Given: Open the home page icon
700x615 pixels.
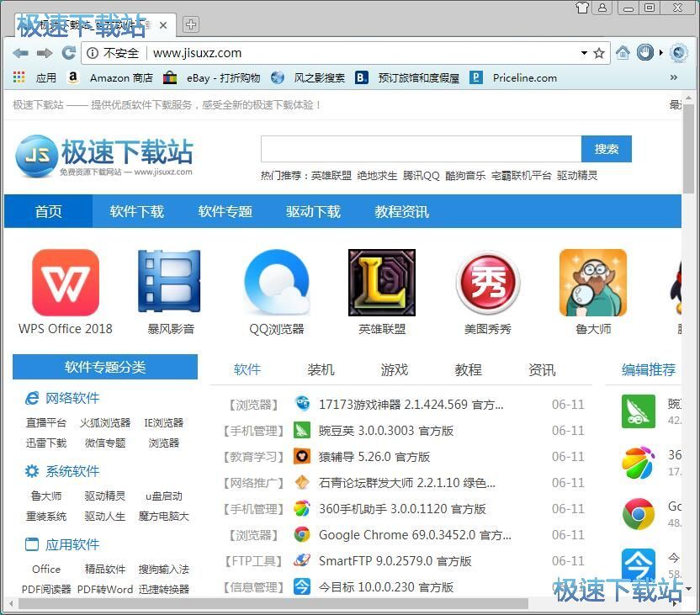Looking at the screenshot, I should tap(623, 53).
